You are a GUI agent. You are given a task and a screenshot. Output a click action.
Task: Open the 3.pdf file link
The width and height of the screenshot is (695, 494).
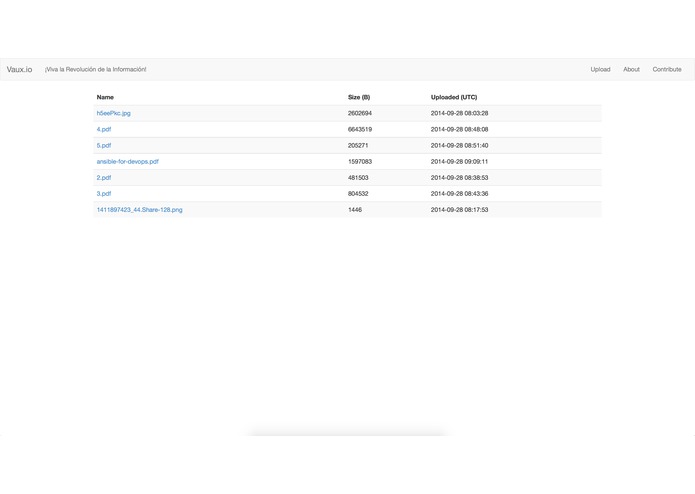(104, 194)
